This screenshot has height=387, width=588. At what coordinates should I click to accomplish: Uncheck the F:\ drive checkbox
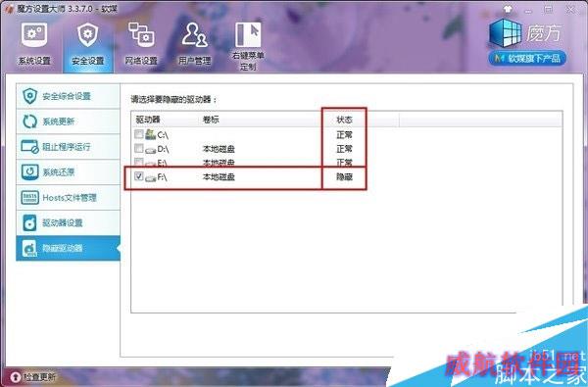(x=139, y=176)
